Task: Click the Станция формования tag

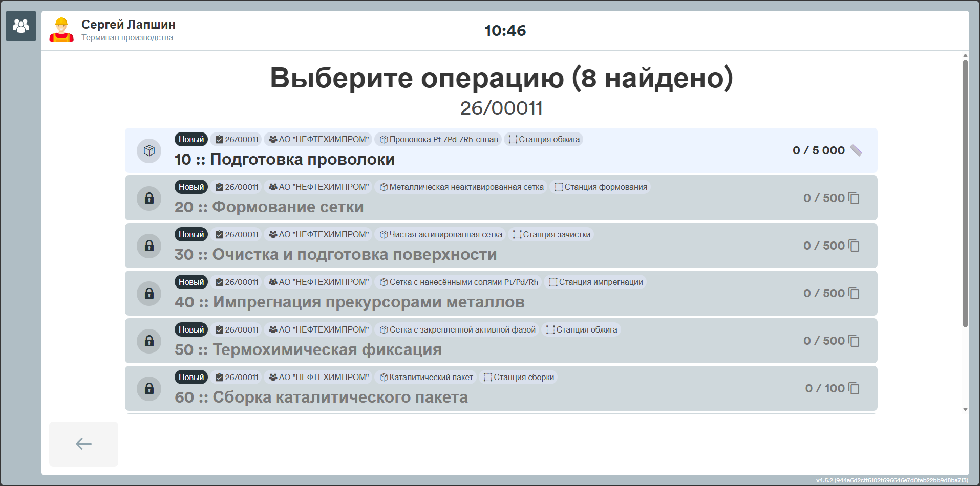Action: 601,187
